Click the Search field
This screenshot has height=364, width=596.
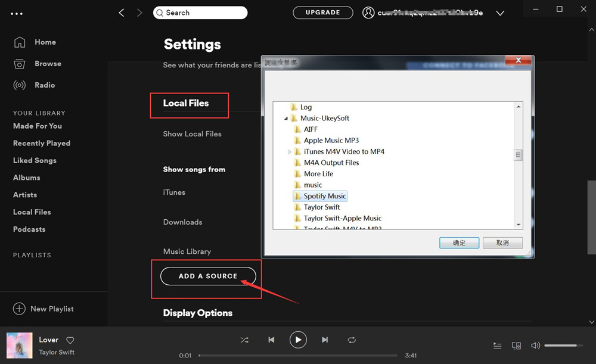(200, 13)
